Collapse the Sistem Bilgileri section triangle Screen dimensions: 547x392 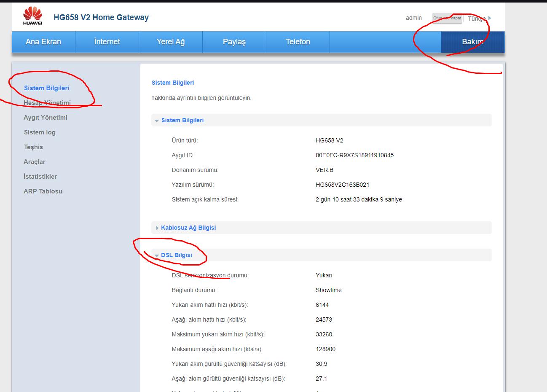157,121
